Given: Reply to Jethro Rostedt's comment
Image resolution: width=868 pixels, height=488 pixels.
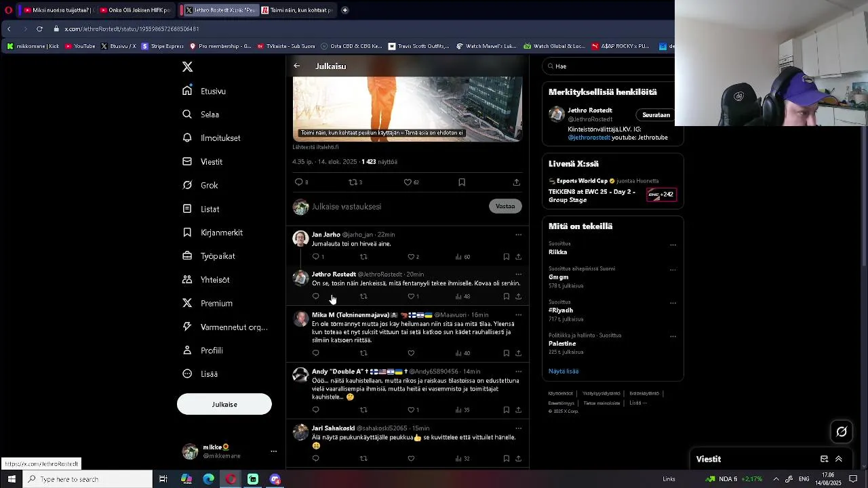Looking at the screenshot, I should (315, 296).
